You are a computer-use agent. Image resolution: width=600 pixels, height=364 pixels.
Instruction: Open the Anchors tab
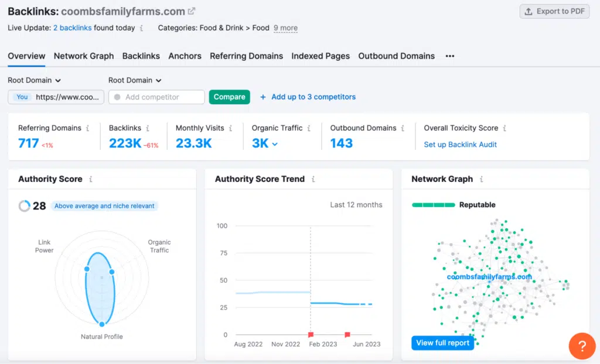pyautogui.click(x=185, y=56)
